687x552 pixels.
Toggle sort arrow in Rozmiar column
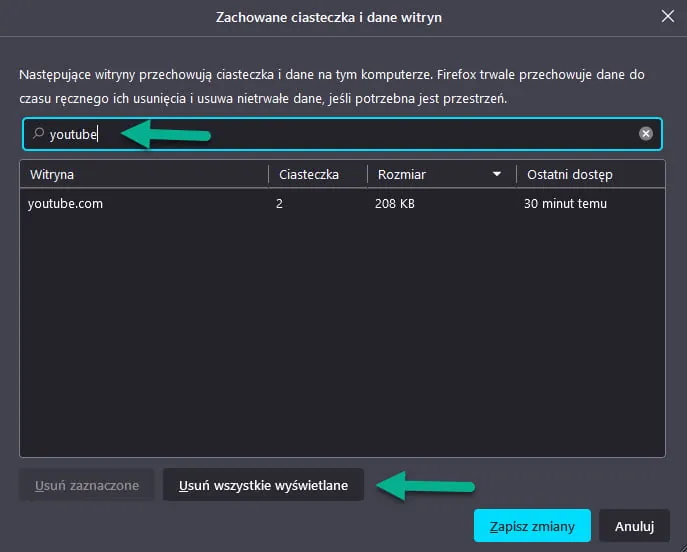(x=497, y=174)
